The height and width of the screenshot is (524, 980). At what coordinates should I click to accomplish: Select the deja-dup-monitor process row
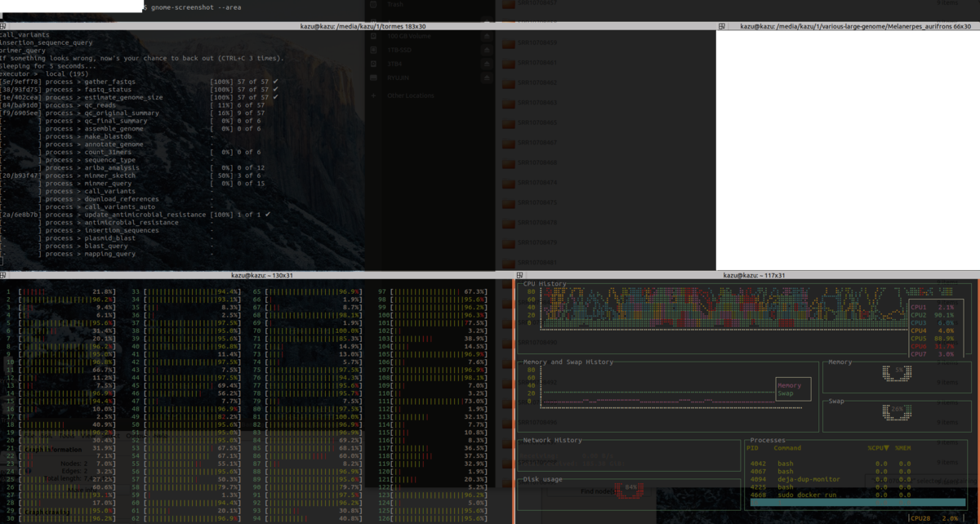tap(857, 479)
